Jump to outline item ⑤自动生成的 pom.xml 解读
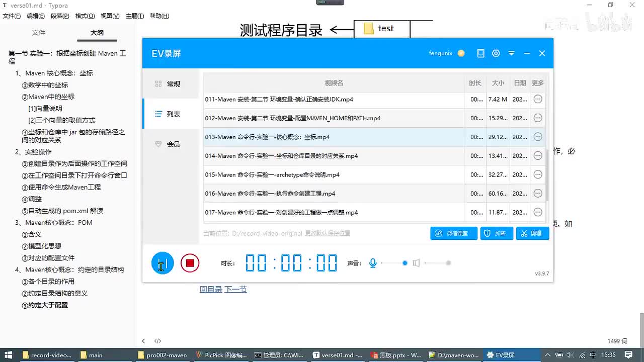The image size is (644, 362). 62,211
